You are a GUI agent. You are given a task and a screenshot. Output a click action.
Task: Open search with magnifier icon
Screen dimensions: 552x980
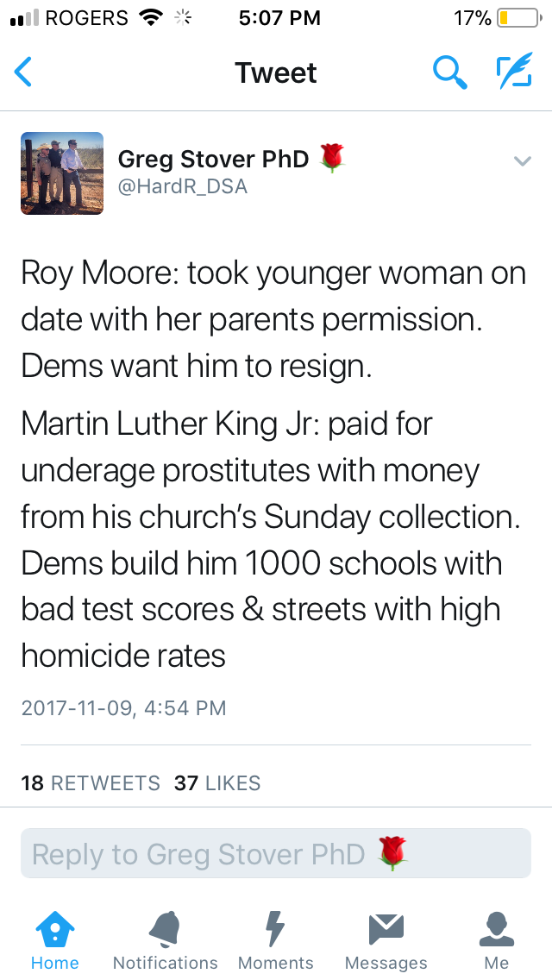[449, 72]
